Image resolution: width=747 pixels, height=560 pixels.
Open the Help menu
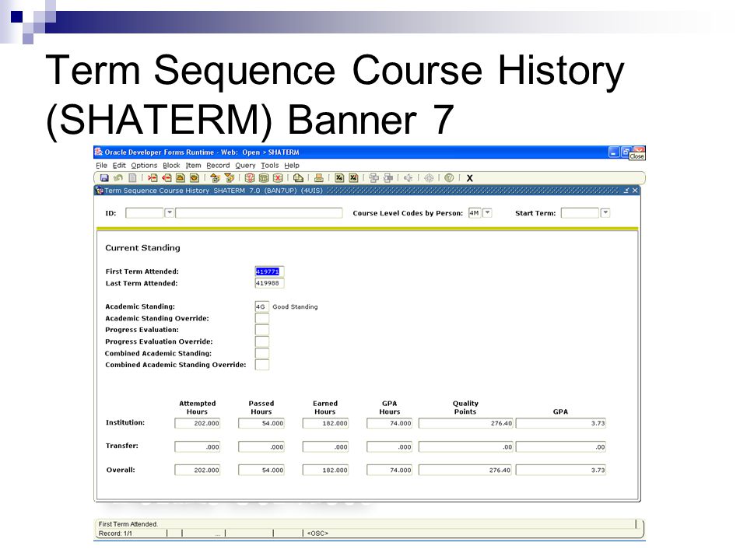(292, 165)
